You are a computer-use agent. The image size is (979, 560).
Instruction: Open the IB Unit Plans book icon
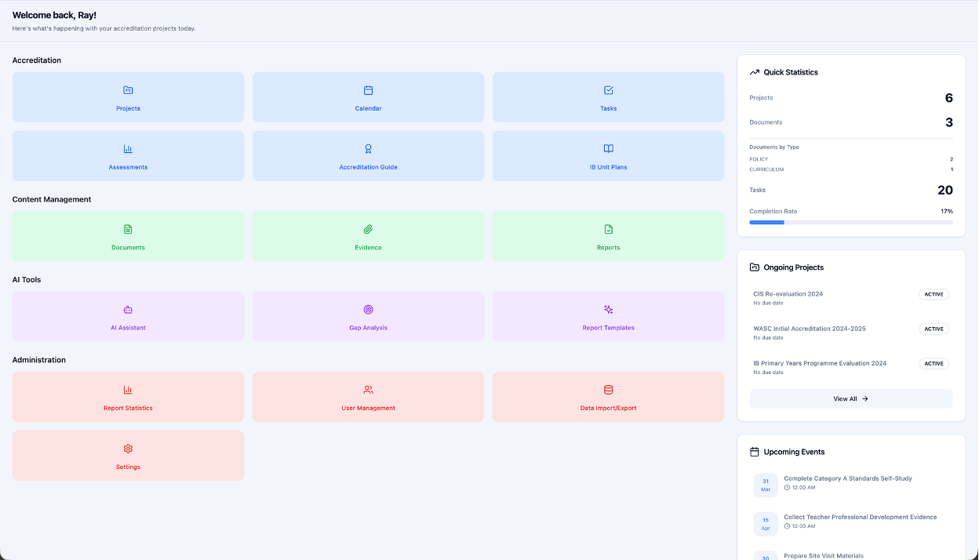pyautogui.click(x=608, y=149)
